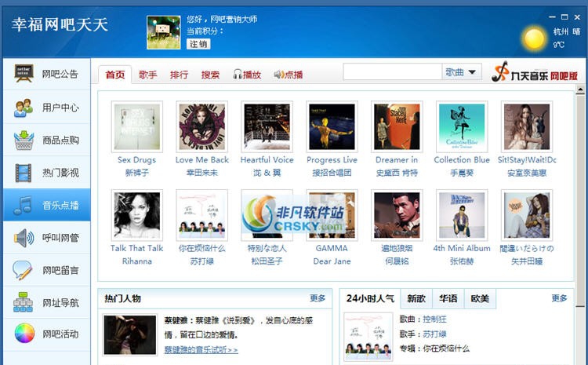Click the scrollbar up arrow

point(580,89)
